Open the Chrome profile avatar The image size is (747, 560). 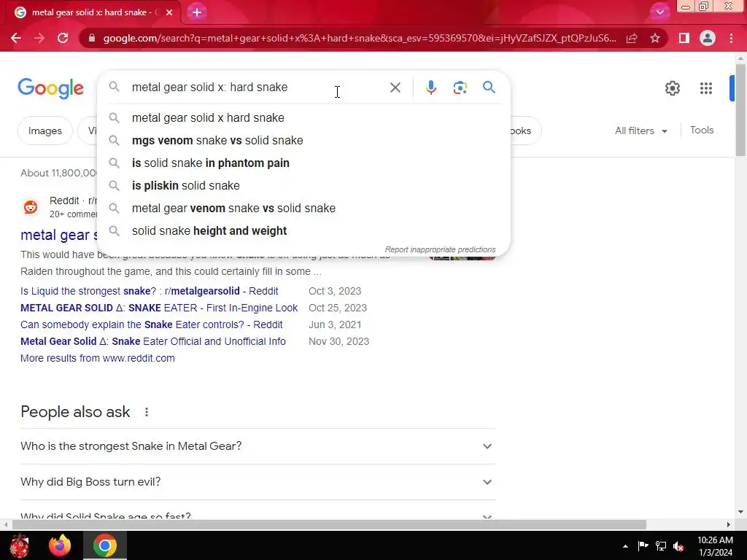[x=708, y=38]
